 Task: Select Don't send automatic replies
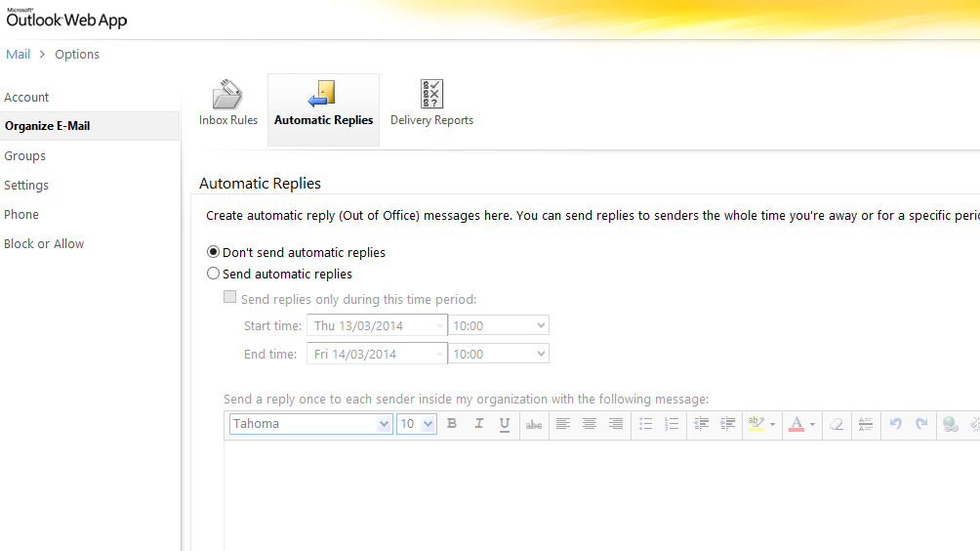[213, 252]
